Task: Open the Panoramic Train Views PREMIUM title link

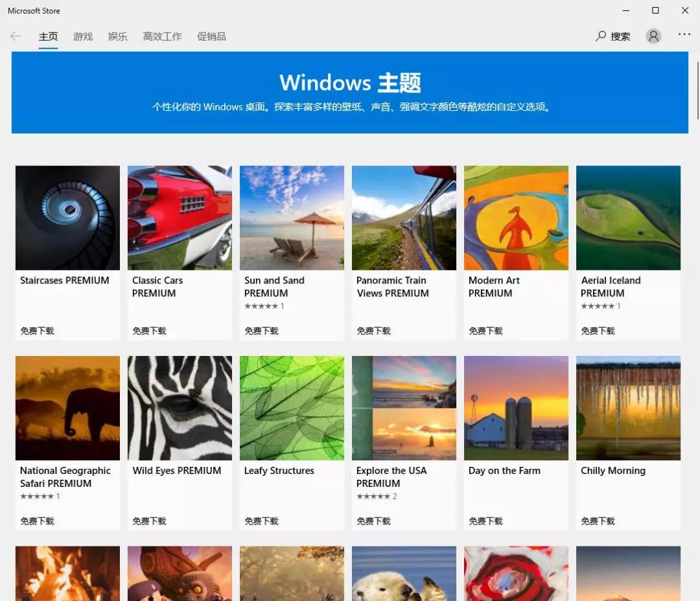Action: (x=391, y=287)
